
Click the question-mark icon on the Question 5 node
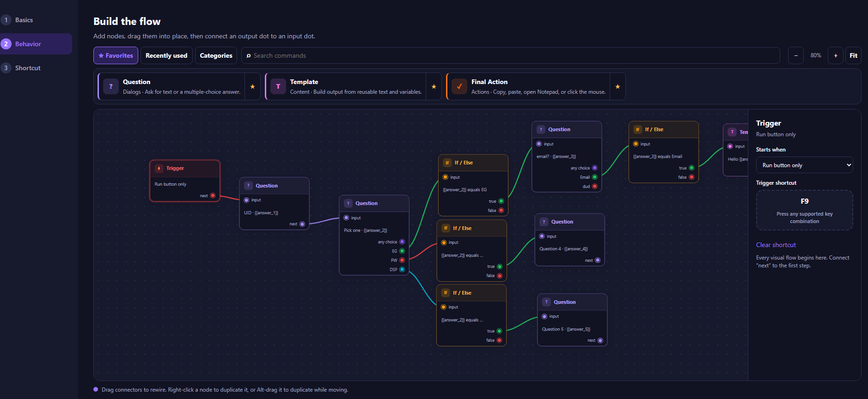coord(546,302)
